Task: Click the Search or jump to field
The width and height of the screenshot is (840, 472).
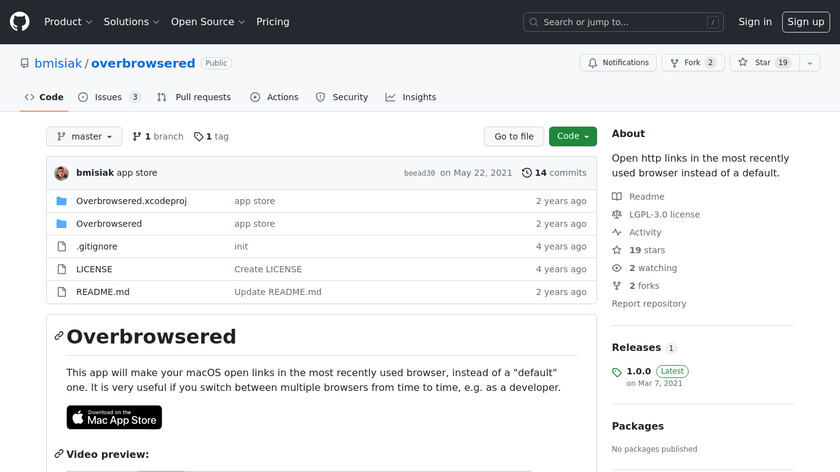Action: (x=623, y=22)
